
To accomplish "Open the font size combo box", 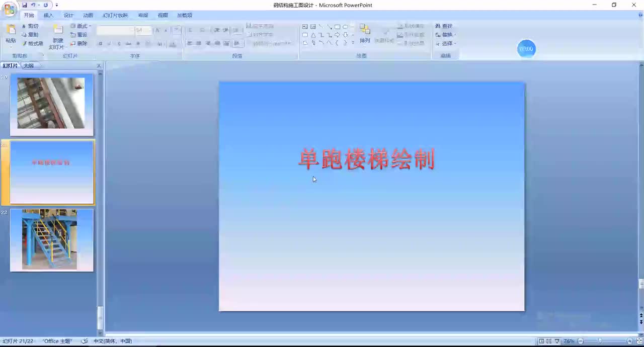I will coord(143,31).
